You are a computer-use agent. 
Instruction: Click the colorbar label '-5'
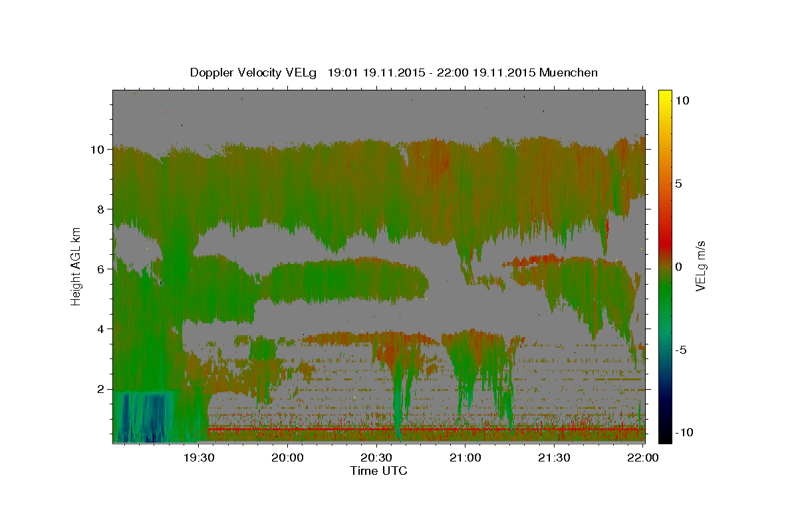[x=681, y=350]
